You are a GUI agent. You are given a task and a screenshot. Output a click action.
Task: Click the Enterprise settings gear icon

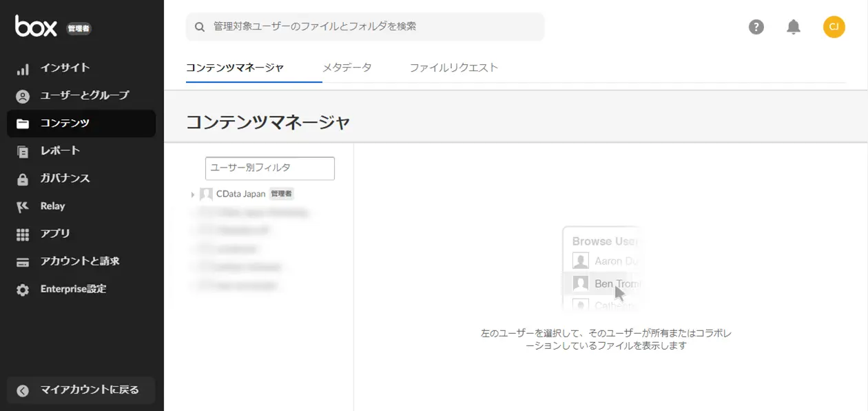pyautogui.click(x=23, y=290)
